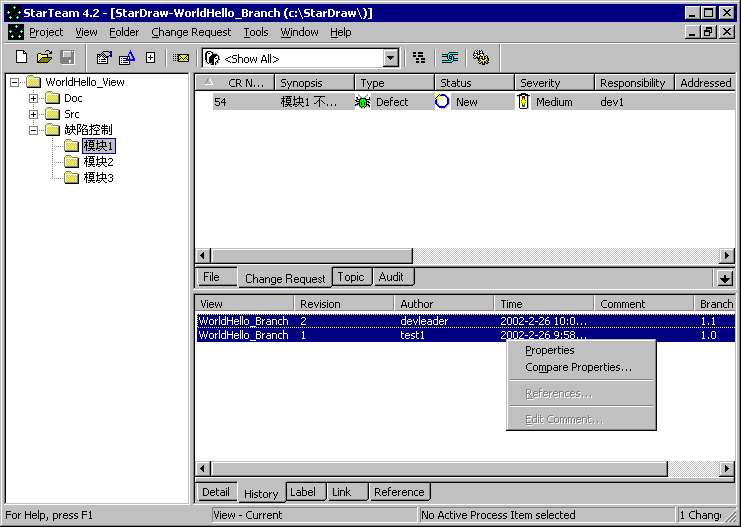741x527 pixels.
Task: Select the 模块1 tree folder label
Action: pyautogui.click(x=98, y=146)
